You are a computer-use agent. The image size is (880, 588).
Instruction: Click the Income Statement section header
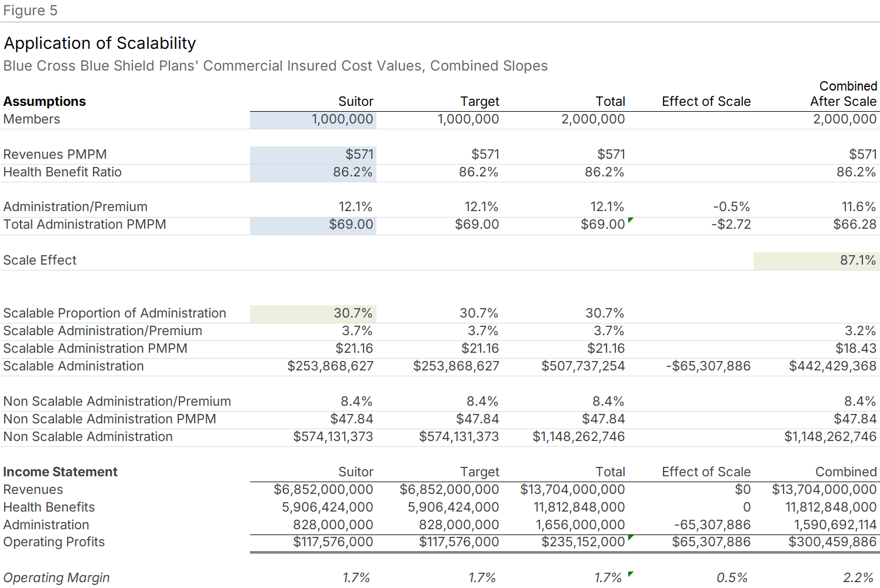60,472
